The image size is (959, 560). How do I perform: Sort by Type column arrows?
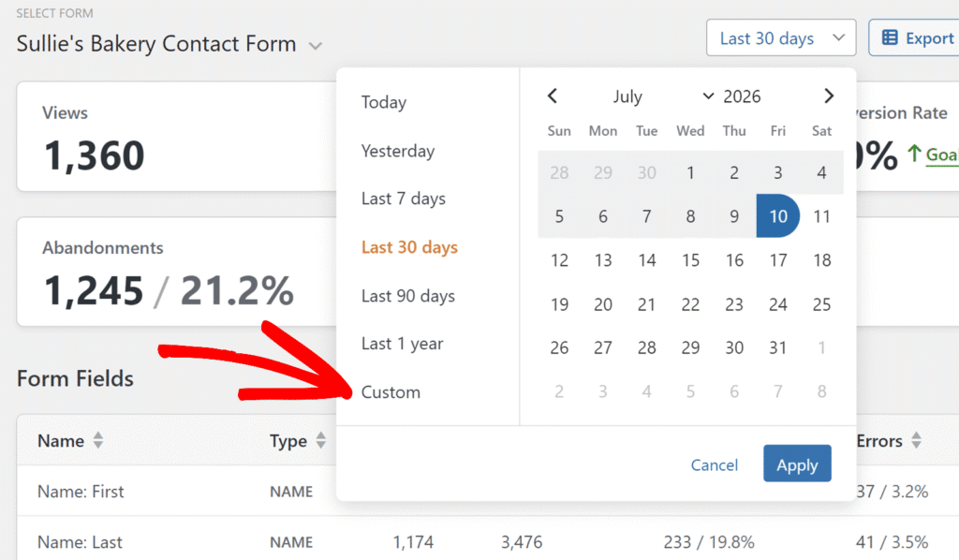coord(320,440)
